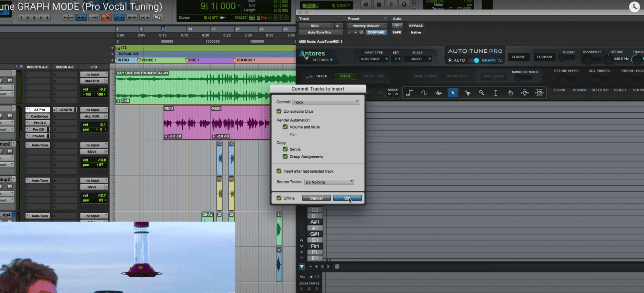The image size is (644, 293).
Task: Toggle the Volume and Mute checkbox
Action: [285, 127]
